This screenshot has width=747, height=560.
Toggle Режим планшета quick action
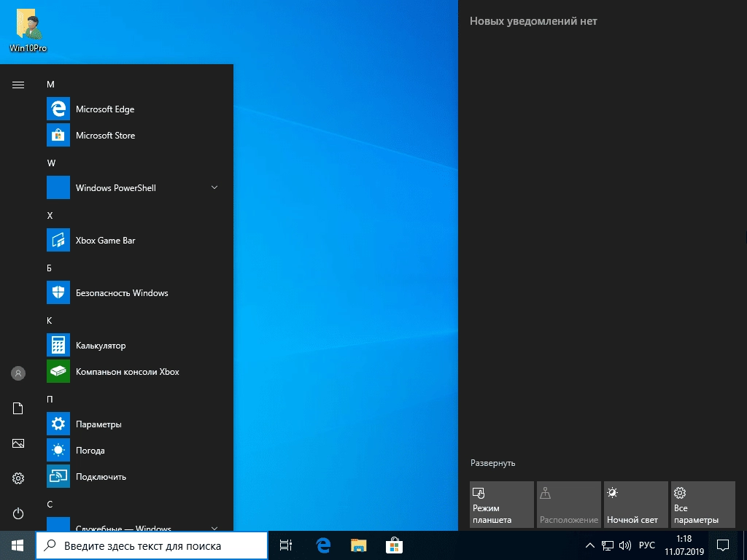[502, 505]
